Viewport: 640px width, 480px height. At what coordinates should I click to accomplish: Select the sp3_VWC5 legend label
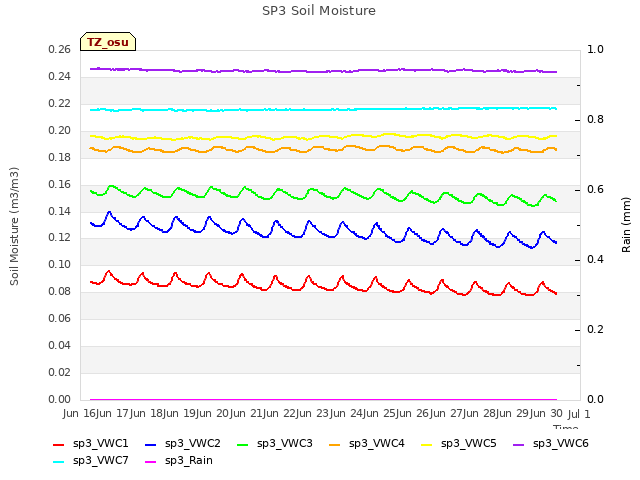tap(469, 444)
